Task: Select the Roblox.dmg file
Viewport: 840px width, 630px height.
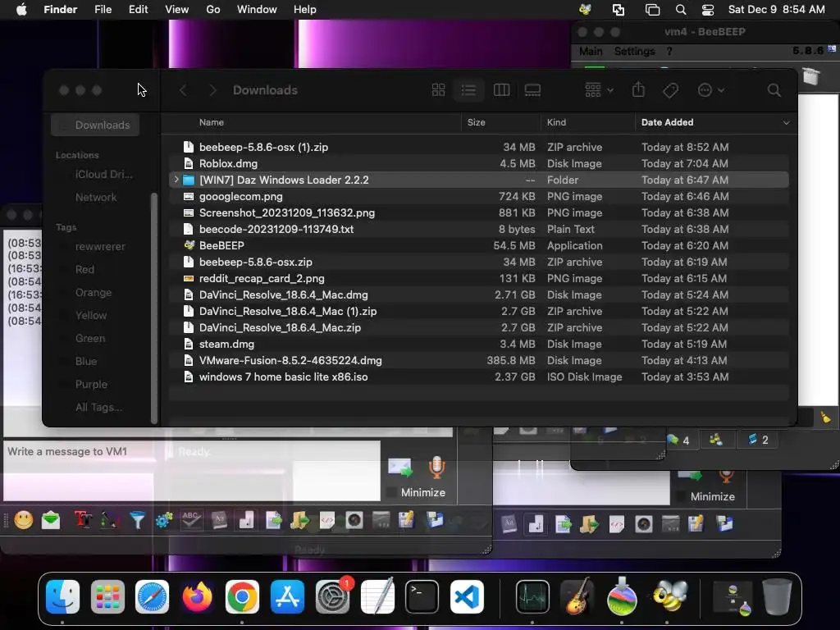Action: click(478, 163)
